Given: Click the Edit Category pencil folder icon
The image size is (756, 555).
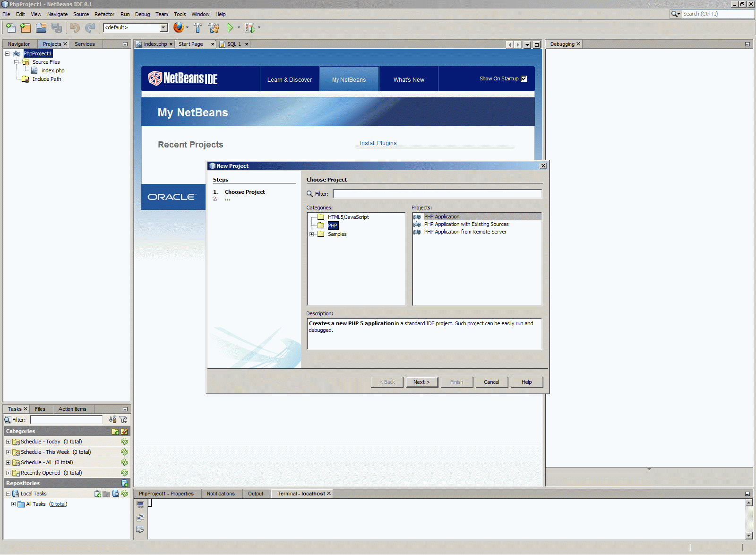Looking at the screenshot, I should click(124, 431).
